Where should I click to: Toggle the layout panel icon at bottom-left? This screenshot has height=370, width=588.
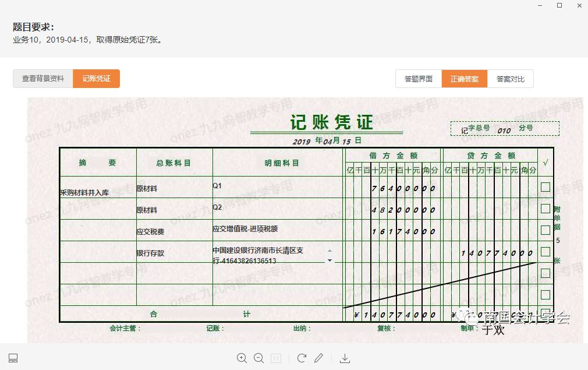(13, 358)
